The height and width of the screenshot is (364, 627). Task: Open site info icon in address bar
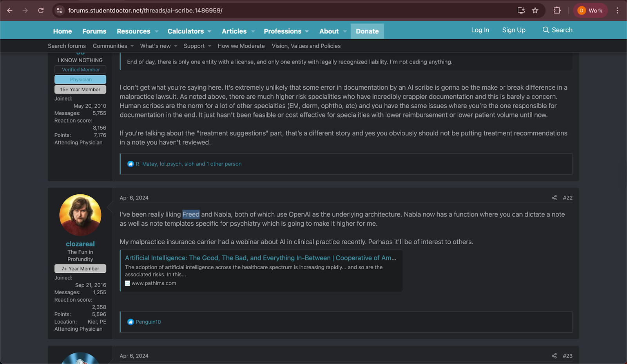tap(60, 11)
